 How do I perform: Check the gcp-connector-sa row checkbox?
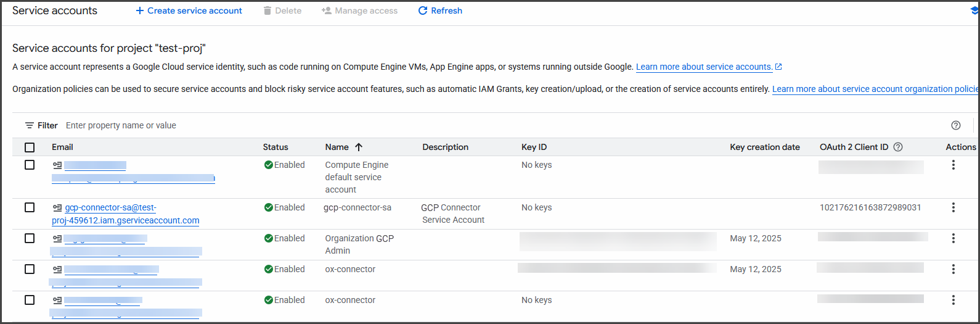(30, 207)
